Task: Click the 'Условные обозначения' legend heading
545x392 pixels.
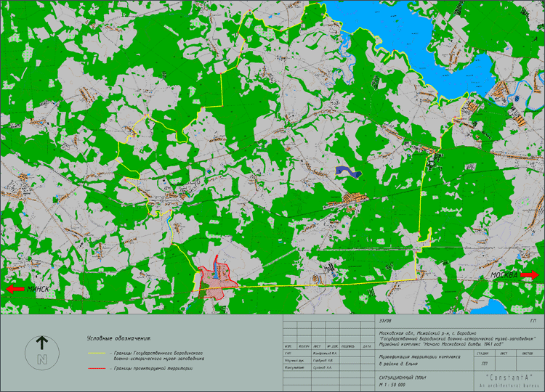Action: pos(118,338)
